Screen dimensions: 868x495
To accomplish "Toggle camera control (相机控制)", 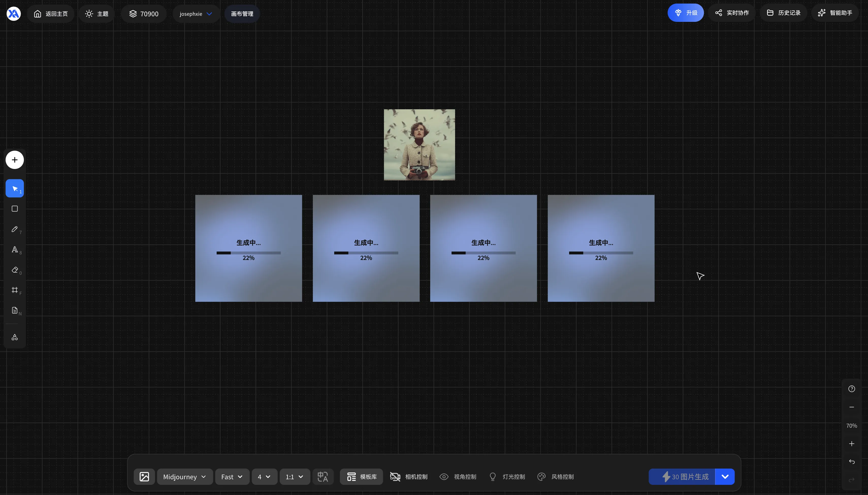I will click(409, 477).
